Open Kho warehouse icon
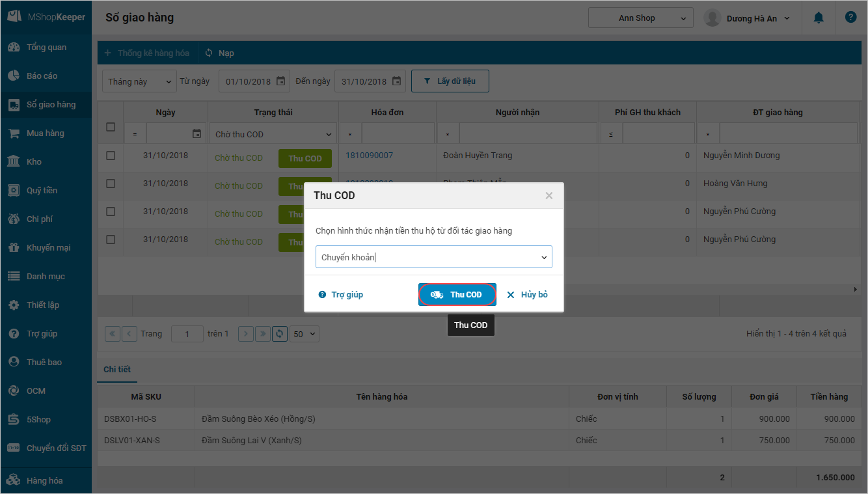The height and width of the screenshot is (494, 868). (13, 162)
